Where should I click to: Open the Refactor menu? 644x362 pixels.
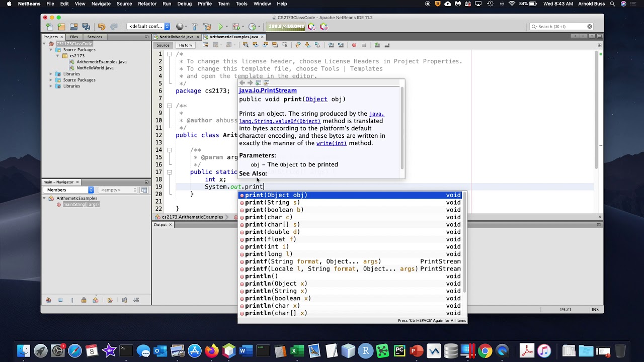pyautogui.click(x=147, y=4)
